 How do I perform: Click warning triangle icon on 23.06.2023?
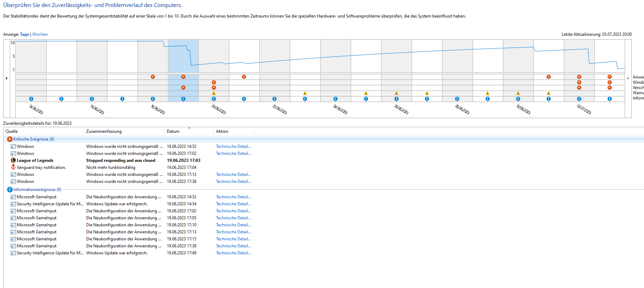point(305,94)
